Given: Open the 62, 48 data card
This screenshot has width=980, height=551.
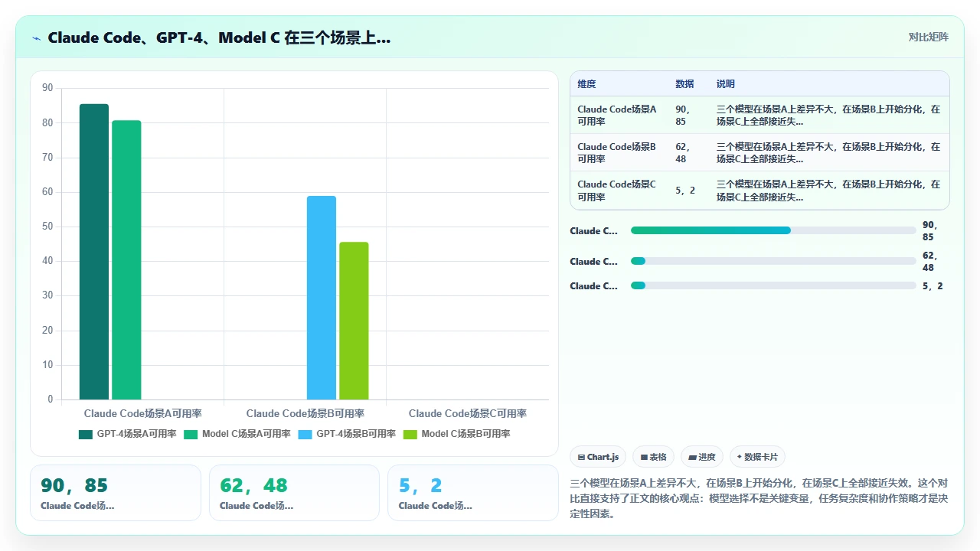Looking at the screenshot, I should tap(294, 493).
